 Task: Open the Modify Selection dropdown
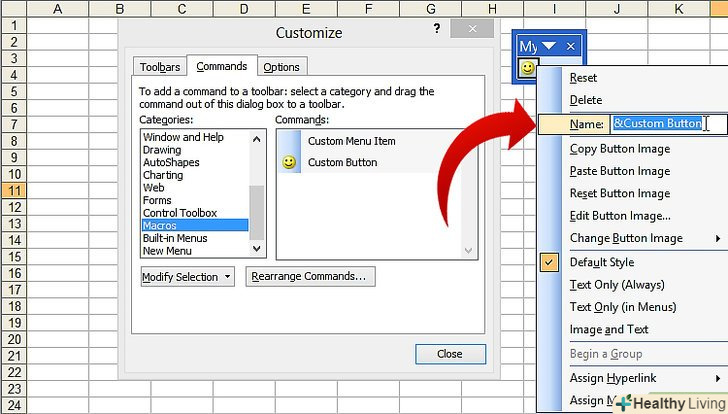click(x=187, y=277)
